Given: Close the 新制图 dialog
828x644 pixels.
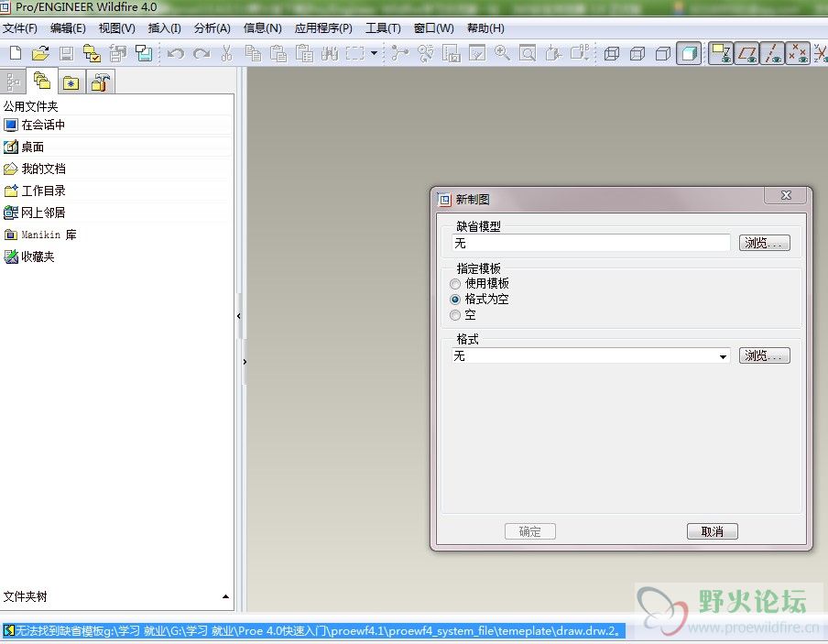Looking at the screenshot, I should [x=786, y=195].
